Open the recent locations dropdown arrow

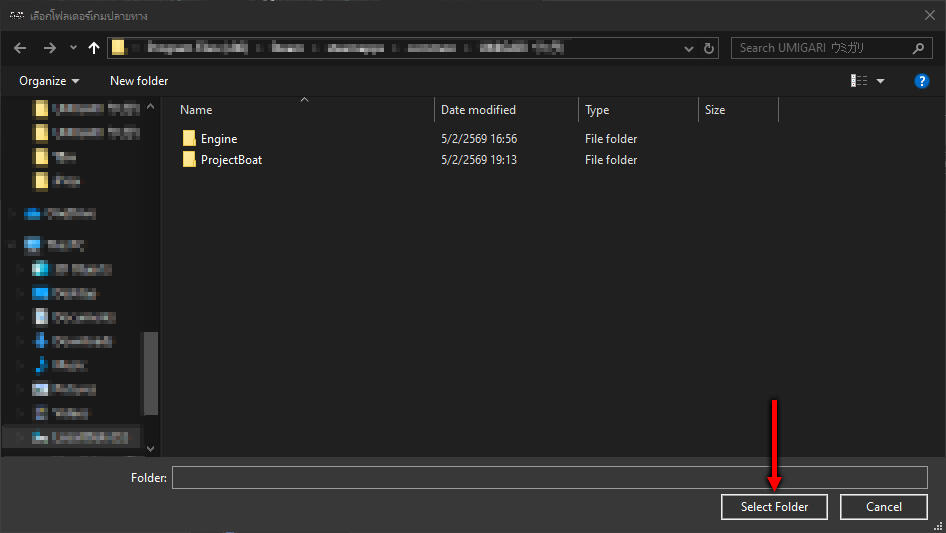click(73, 48)
